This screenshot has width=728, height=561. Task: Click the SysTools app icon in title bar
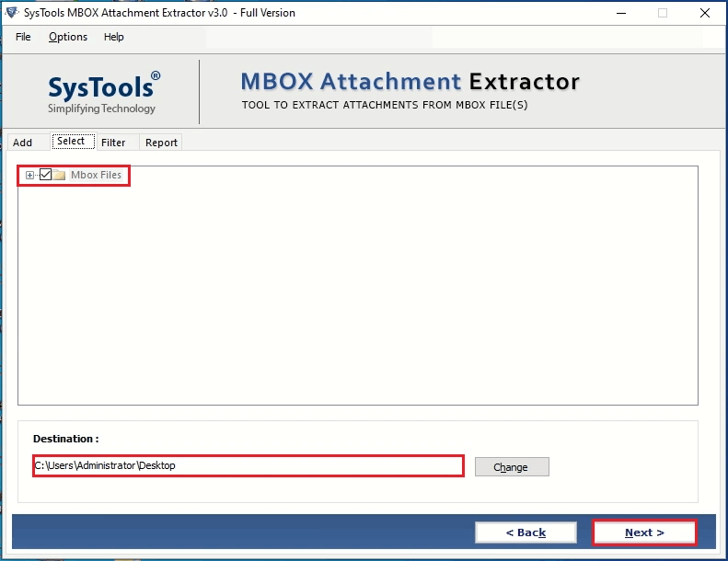click(12, 13)
